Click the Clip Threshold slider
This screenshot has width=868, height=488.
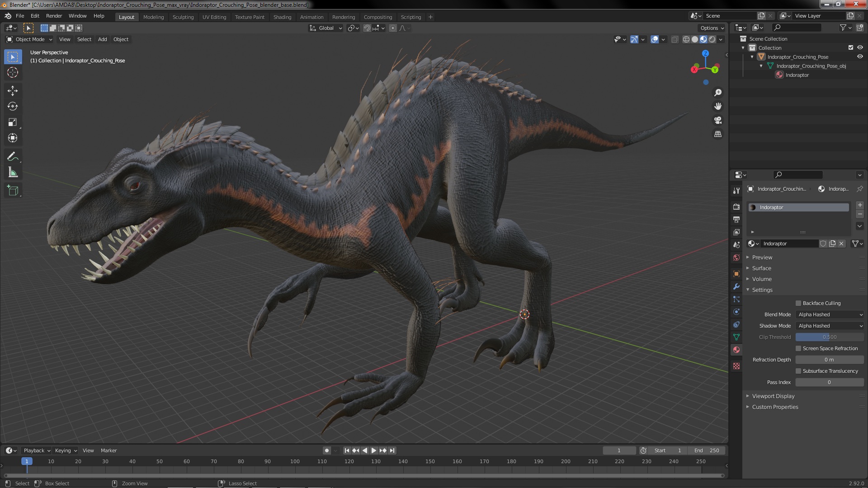coord(830,337)
